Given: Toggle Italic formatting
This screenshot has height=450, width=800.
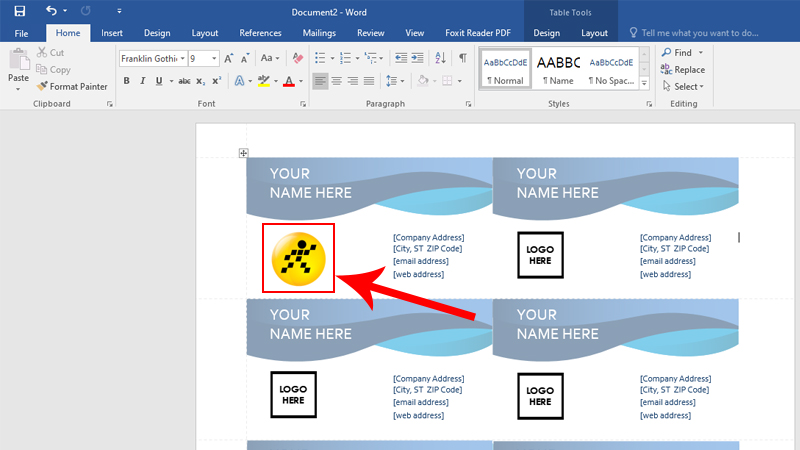Looking at the screenshot, I should point(144,81).
